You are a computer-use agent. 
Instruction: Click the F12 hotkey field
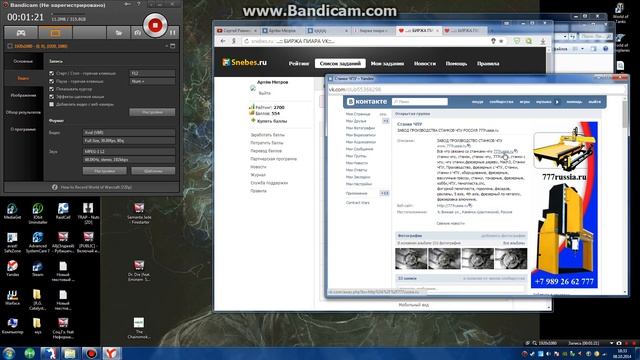tap(152, 73)
